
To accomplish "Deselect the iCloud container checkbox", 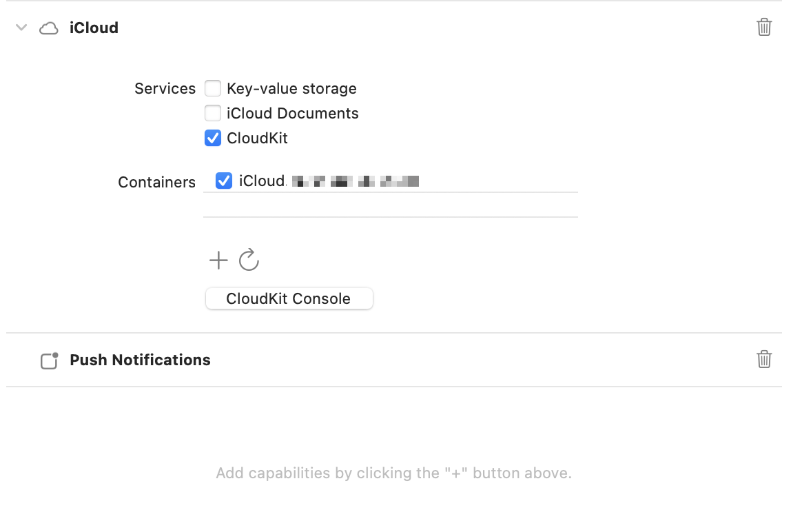I will tap(224, 181).
